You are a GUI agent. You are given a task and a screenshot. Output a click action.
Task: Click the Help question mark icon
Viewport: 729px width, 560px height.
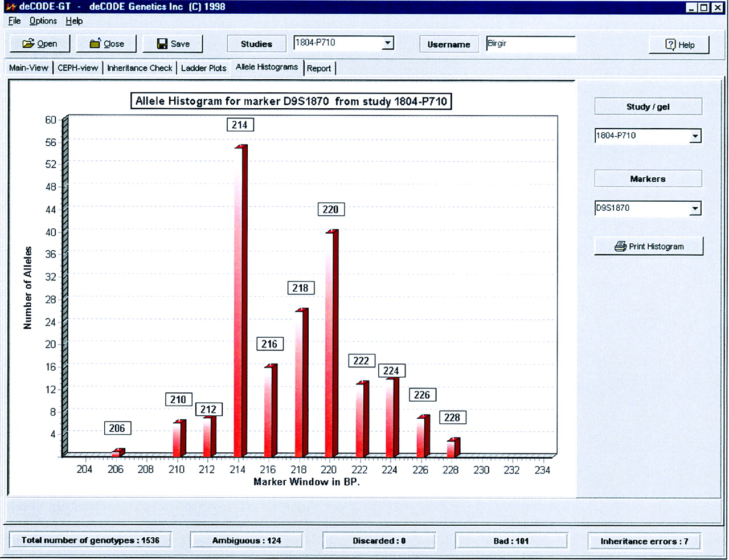(x=670, y=44)
